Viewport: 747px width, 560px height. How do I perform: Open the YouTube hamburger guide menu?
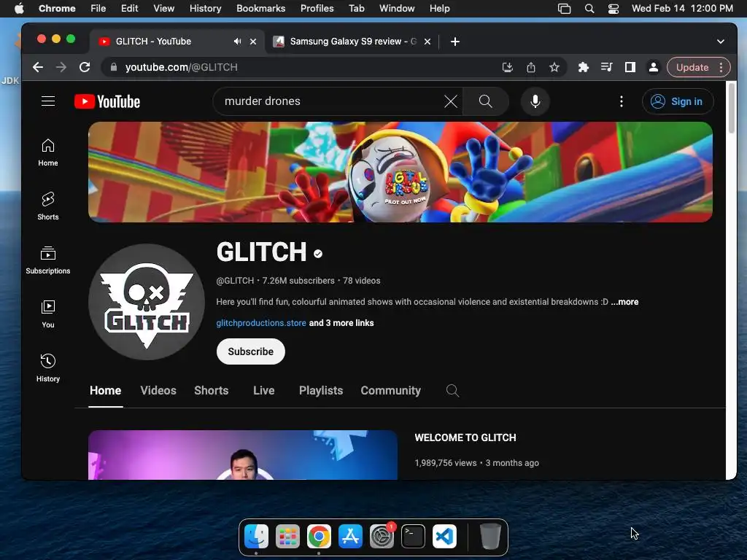pos(48,101)
